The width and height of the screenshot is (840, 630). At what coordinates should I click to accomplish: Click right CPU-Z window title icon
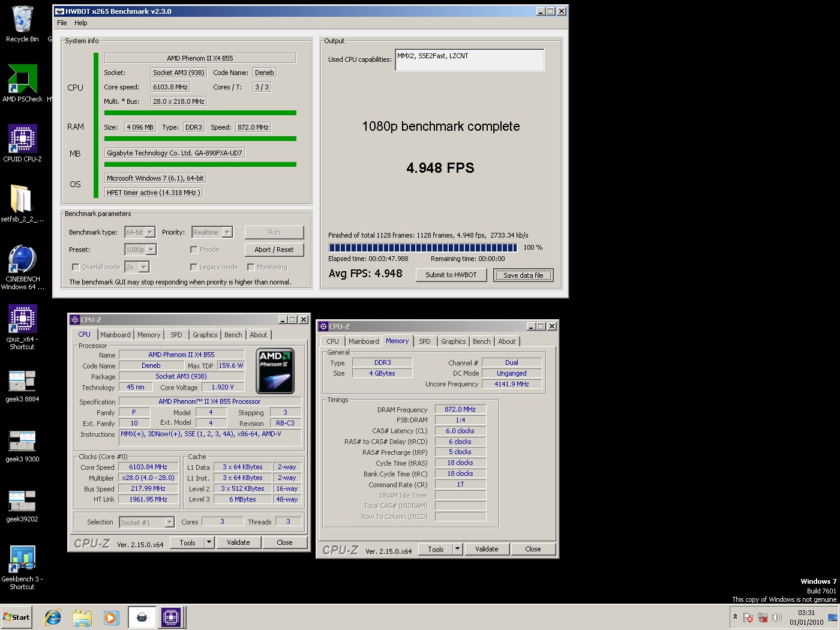pos(323,326)
